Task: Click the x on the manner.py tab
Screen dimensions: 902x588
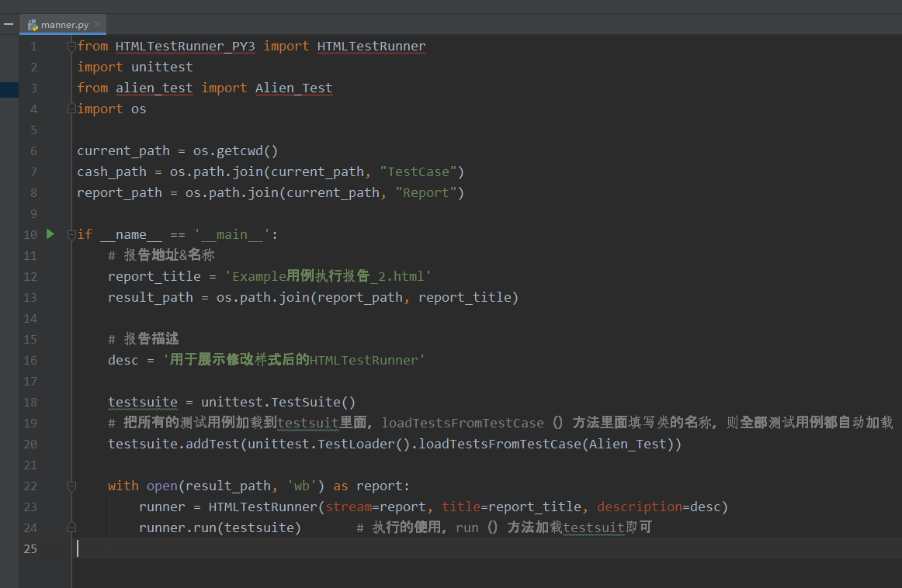Action: [x=97, y=24]
